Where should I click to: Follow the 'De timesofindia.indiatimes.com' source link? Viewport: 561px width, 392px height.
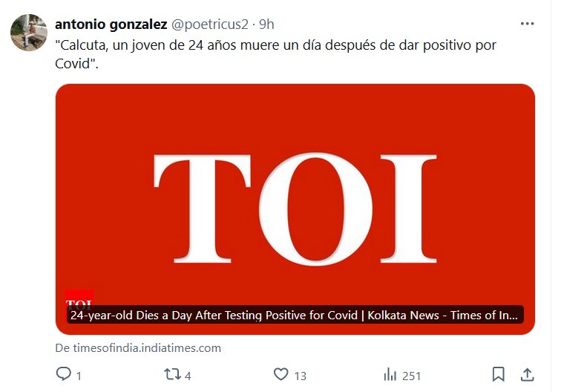coord(138,348)
